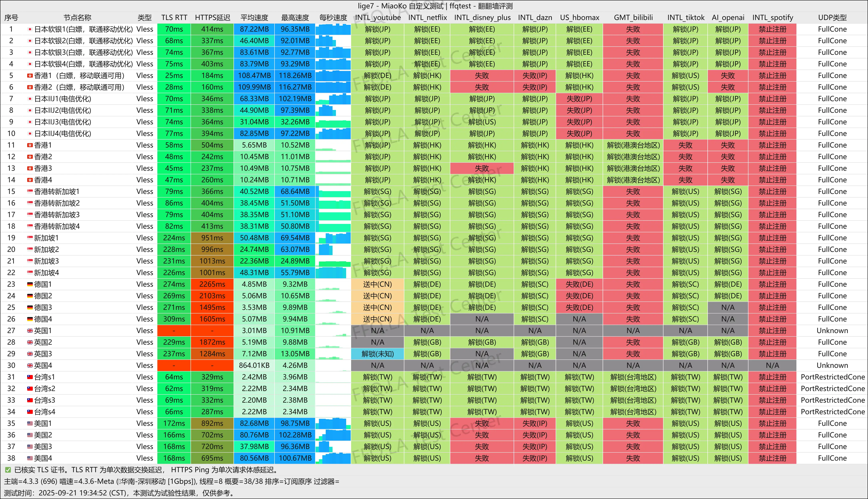Click the 102.28MB max speed cell
Viewport: 868px width, 499px height.
click(x=295, y=435)
